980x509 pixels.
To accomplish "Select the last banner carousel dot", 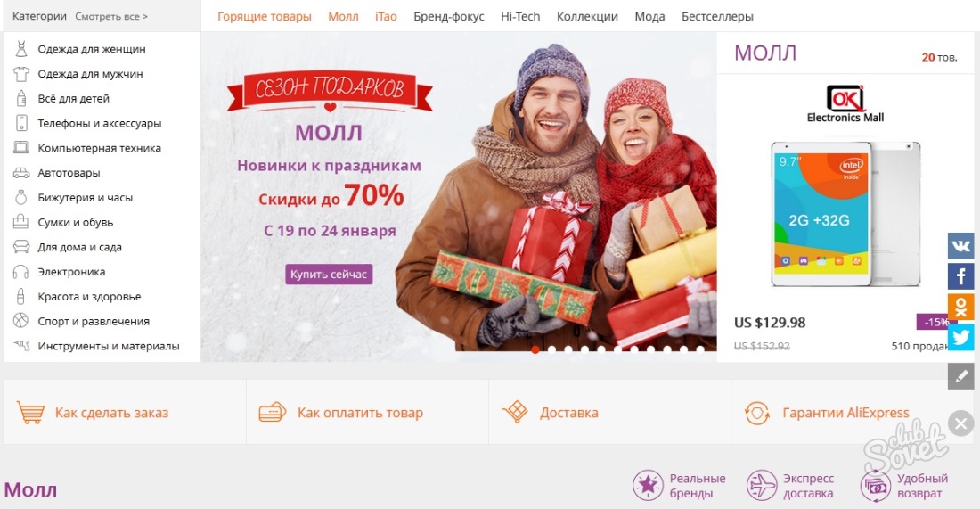I will click(700, 349).
